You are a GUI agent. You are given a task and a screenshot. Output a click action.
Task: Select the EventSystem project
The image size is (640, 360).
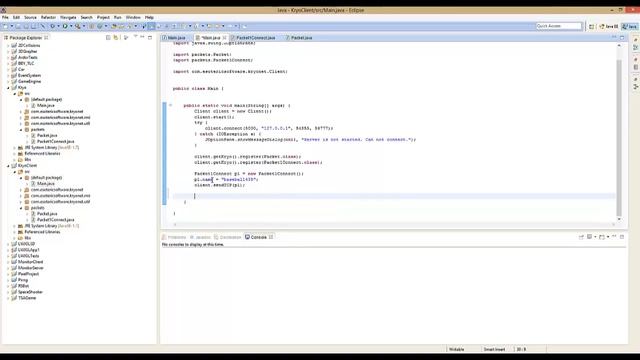click(29, 76)
